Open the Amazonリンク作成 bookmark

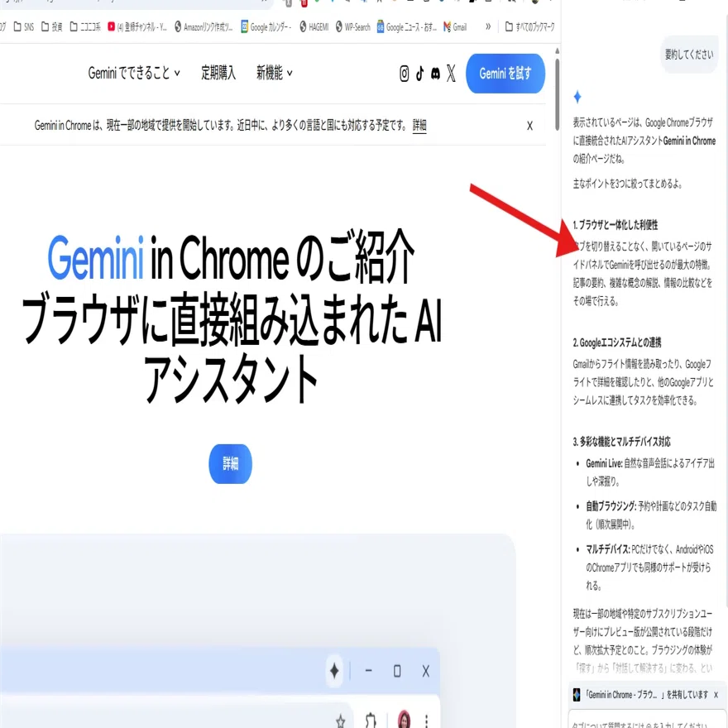(x=204, y=27)
